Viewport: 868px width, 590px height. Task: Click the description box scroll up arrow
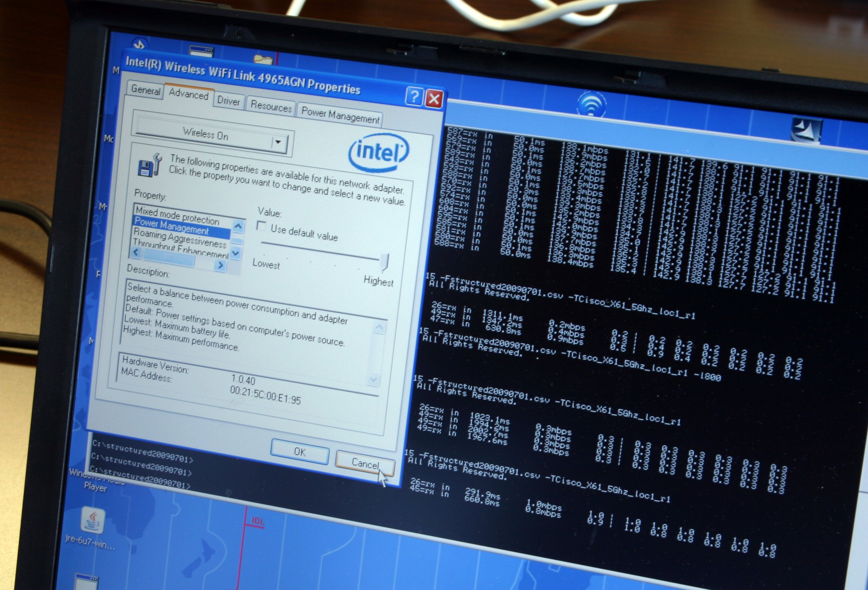point(379,328)
